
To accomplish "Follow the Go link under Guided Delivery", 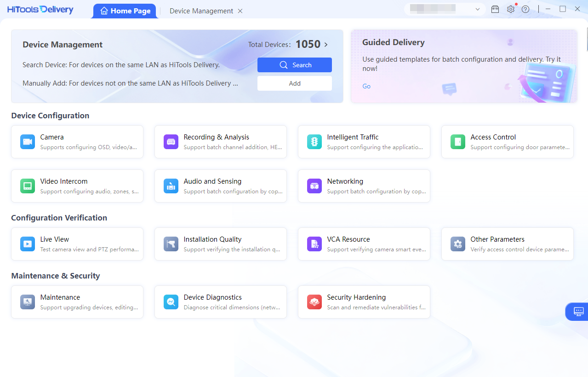I will (366, 86).
